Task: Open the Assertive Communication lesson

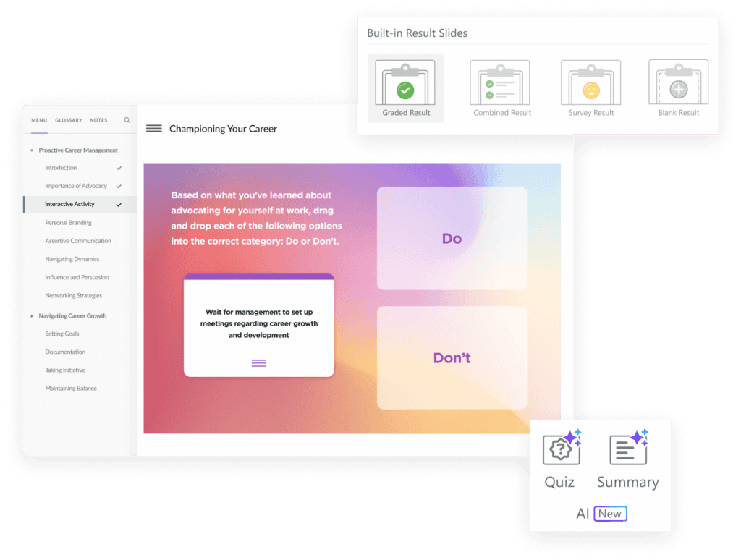Action: click(78, 241)
